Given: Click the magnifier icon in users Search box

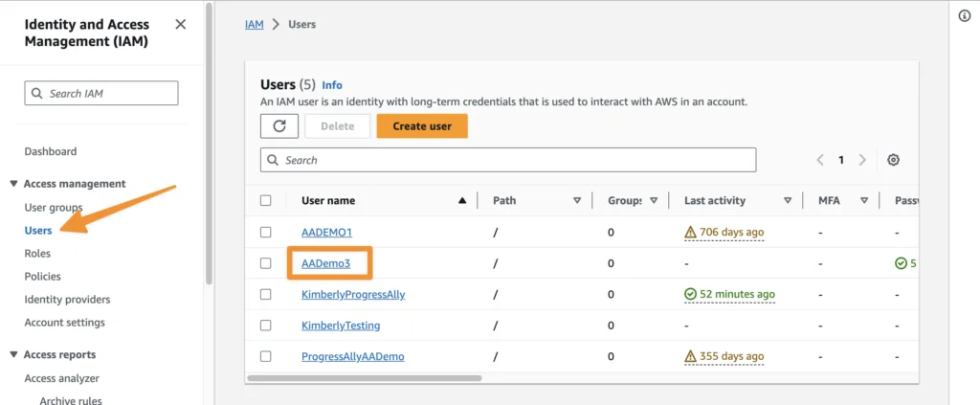Looking at the screenshot, I should (x=273, y=160).
